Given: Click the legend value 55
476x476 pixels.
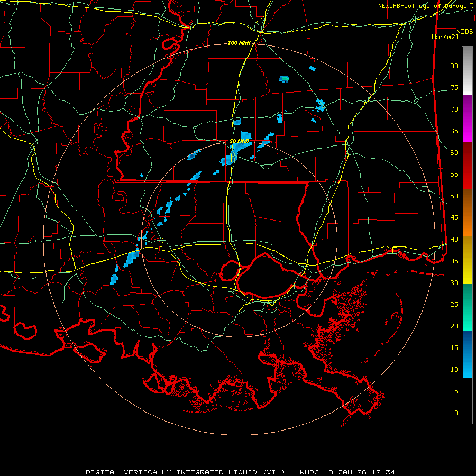Looking at the screenshot, I should click(x=454, y=174).
